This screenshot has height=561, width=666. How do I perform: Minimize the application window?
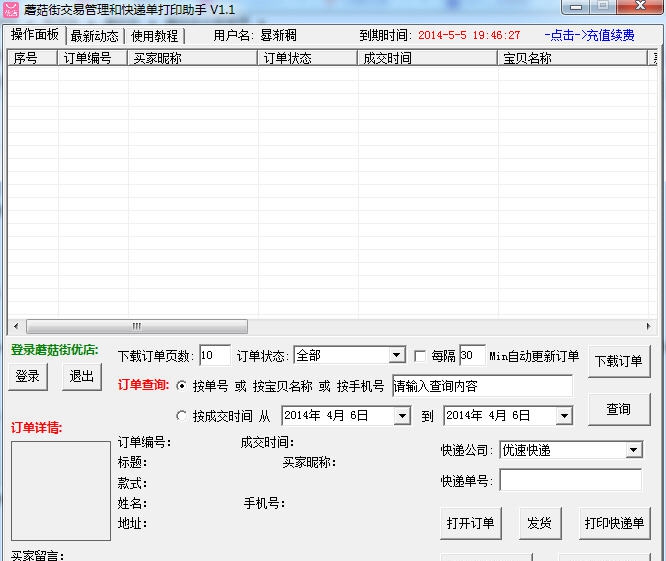(576, 7)
